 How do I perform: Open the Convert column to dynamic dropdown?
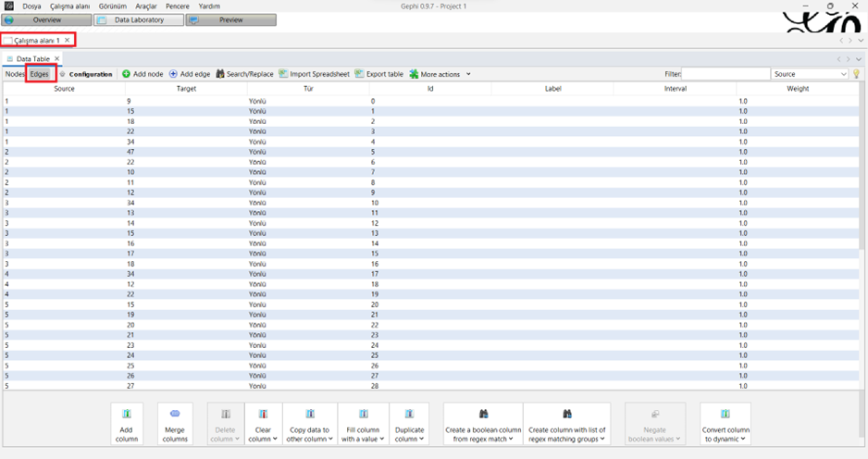pyautogui.click(x=743, y=439)
